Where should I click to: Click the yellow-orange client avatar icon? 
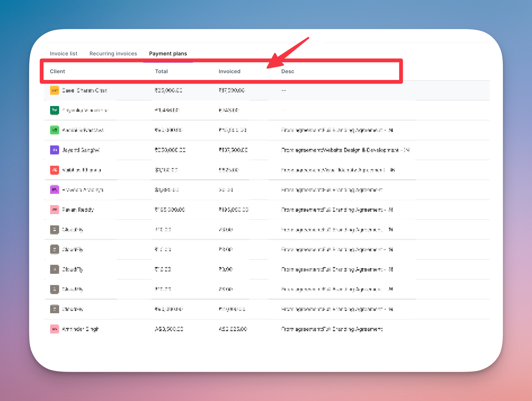[55, 90]
